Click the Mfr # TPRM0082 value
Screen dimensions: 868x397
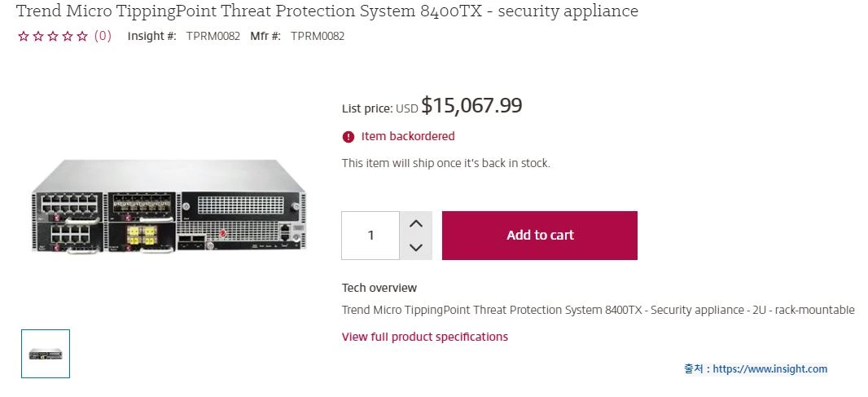tap(318, 36)
